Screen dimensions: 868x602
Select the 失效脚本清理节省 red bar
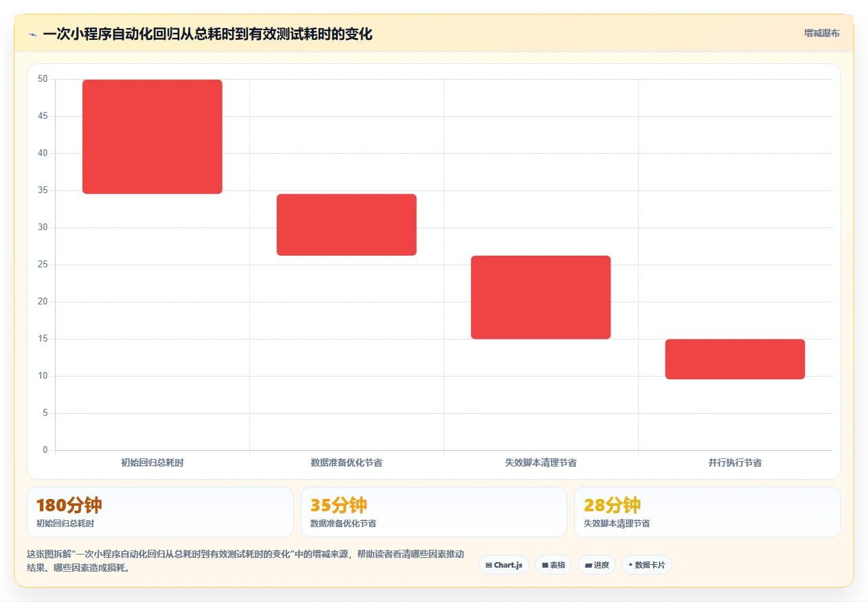[541, 297]
